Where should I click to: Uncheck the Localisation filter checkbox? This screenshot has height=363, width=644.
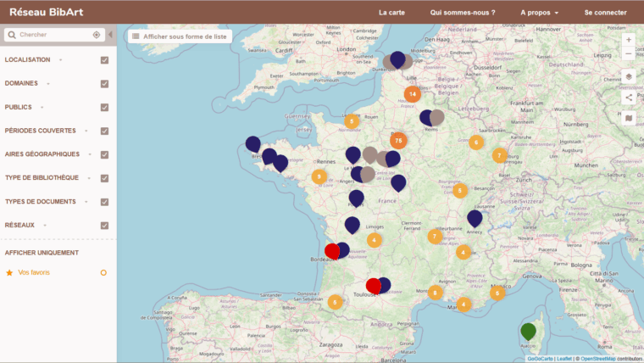(104, 60)
